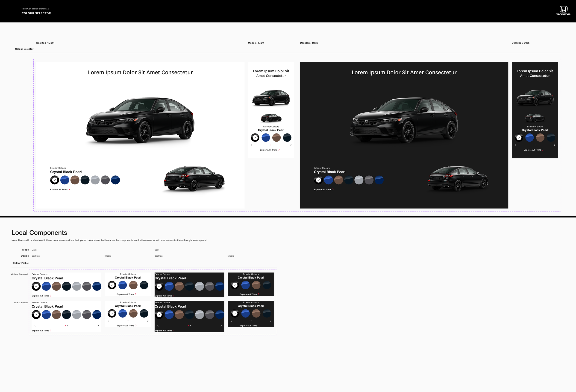Choose the silver swatch in the large Desktop Dark frame
This screenshot has width=576, height=392.
point(359,180)
